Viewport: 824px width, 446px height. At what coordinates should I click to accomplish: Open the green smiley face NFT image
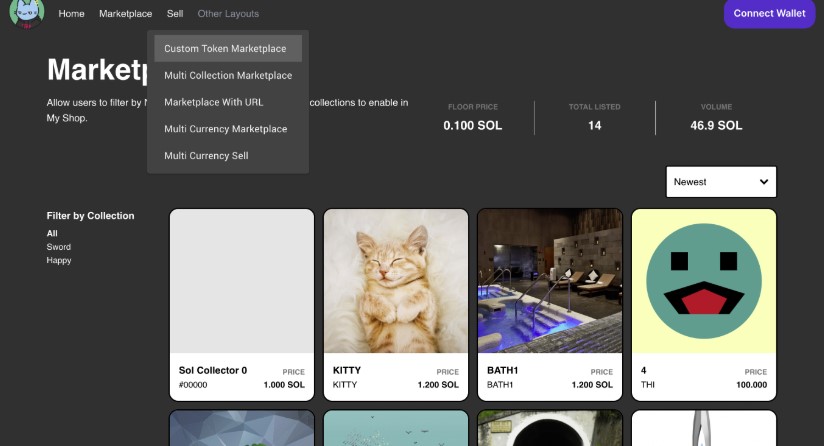pos(704,281)
